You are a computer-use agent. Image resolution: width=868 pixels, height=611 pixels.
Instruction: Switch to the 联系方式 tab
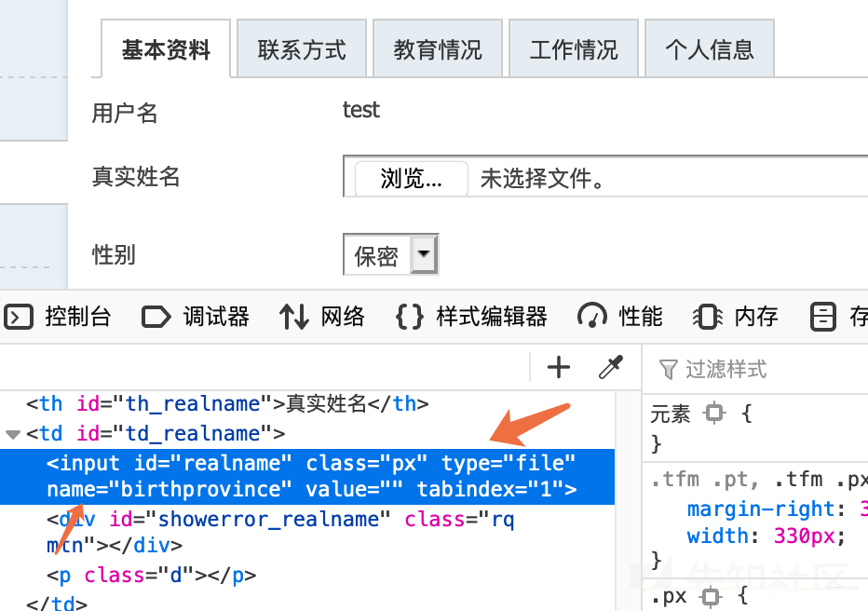tap(302, 49)
